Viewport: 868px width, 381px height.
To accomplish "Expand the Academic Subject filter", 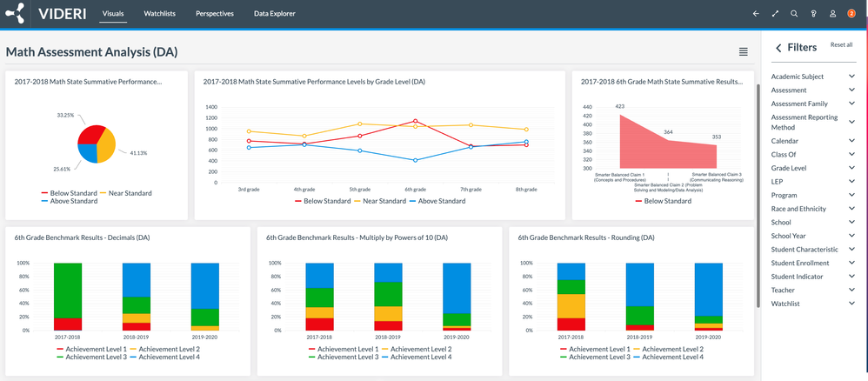I will tap(851, 77).
